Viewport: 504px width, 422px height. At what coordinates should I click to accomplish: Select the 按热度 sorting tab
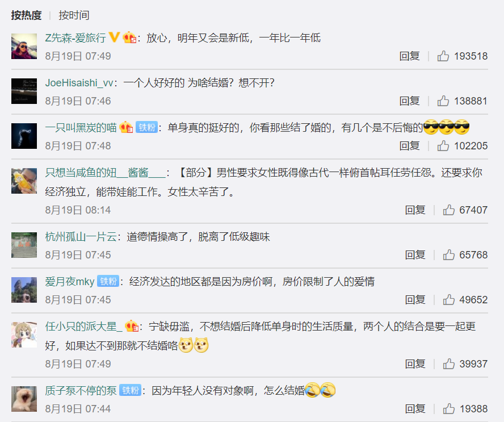[x=26, y=15]
